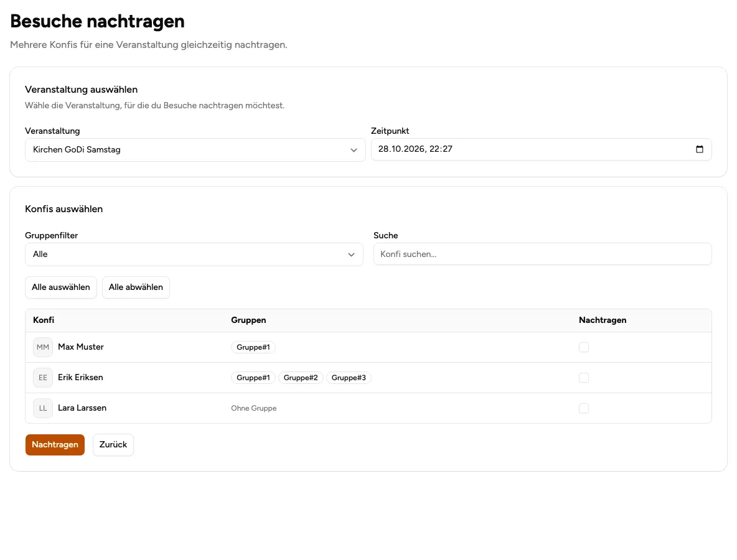Click the Nachtragen column header
This screenshot has width=737, height=560.
pos(603,320)
